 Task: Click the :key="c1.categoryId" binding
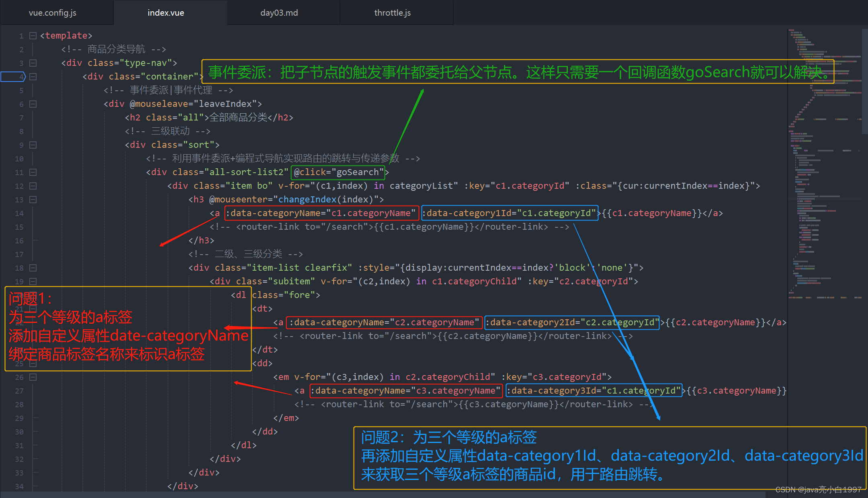pos(517,186)
